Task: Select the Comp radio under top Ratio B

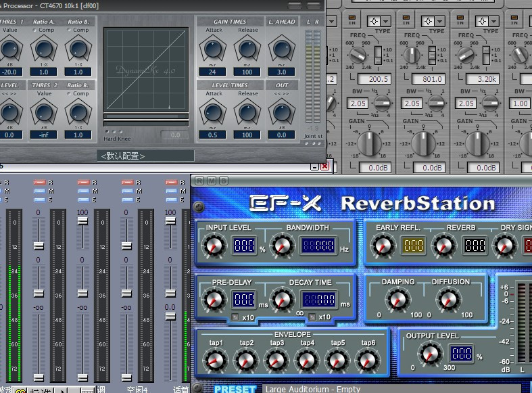Action: [x=69, y=30]
